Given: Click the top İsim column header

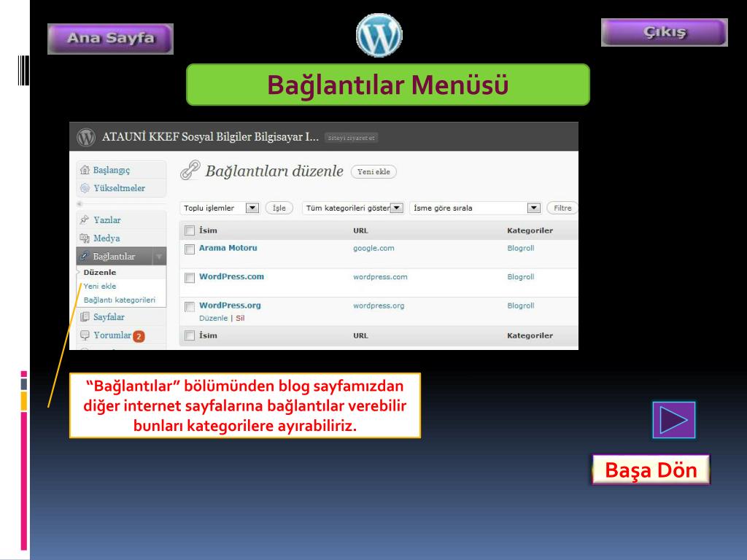Looking at the screenshot, I should pos(208,230).
